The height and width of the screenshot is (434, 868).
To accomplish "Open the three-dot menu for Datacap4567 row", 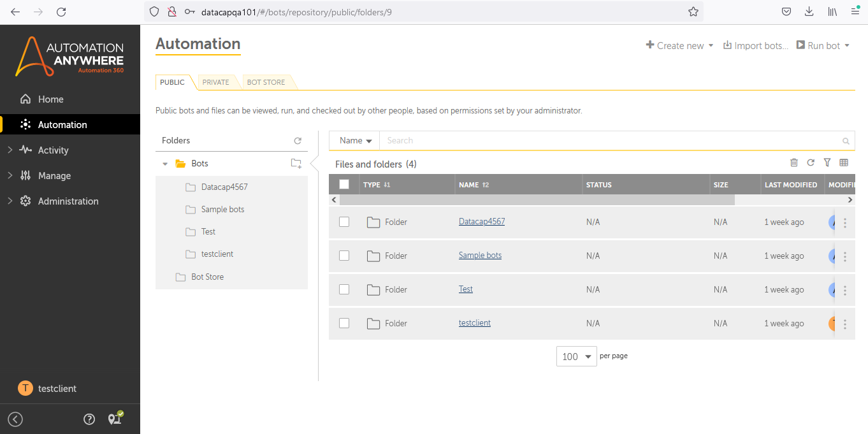I will point(845,223).
